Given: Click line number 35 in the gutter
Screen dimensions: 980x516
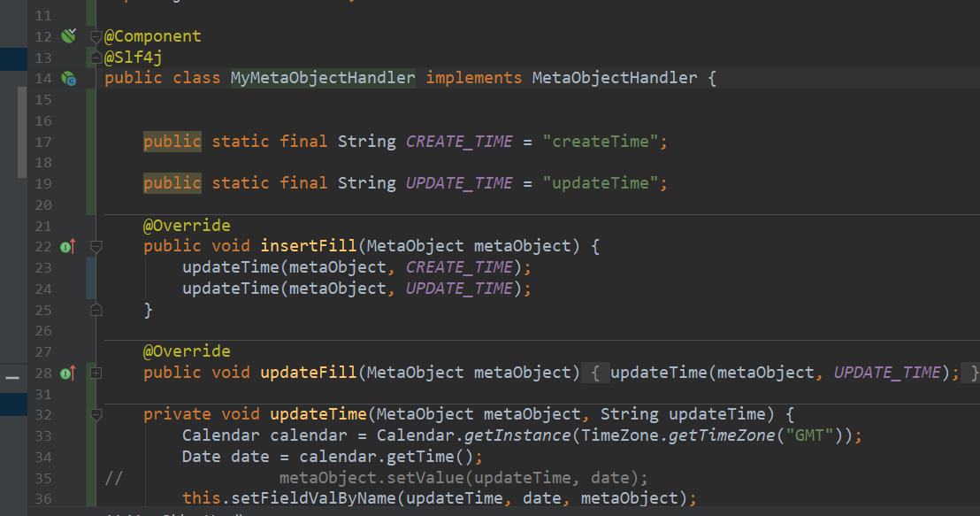Looking at the screenshot, I should click(x=43, y=479).
